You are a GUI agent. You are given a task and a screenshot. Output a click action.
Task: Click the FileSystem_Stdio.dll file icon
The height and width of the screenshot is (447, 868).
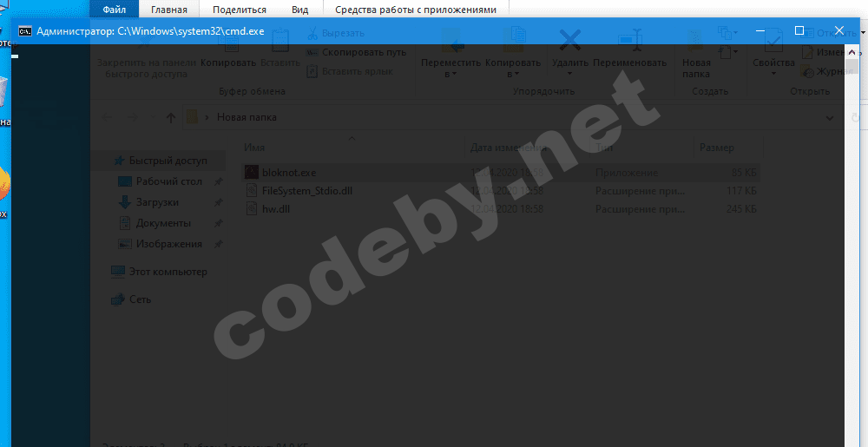(252, 191)
